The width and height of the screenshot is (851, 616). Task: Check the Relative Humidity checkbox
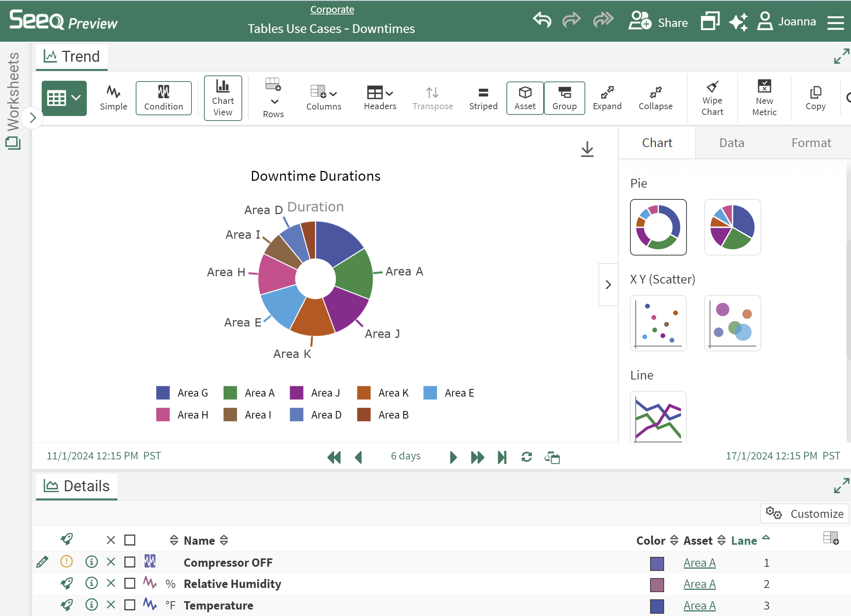pyautogui.click(x=130, y=583)
